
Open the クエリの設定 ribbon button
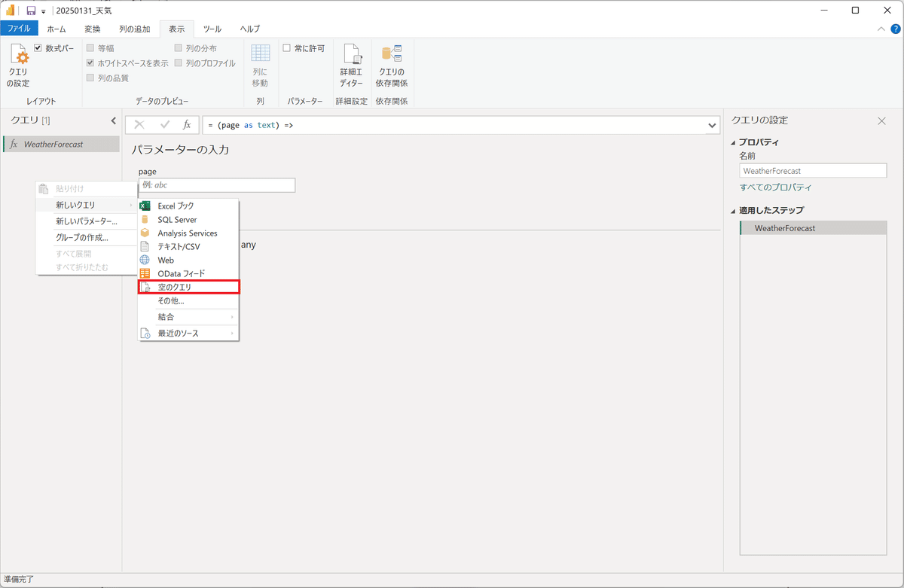18,66
